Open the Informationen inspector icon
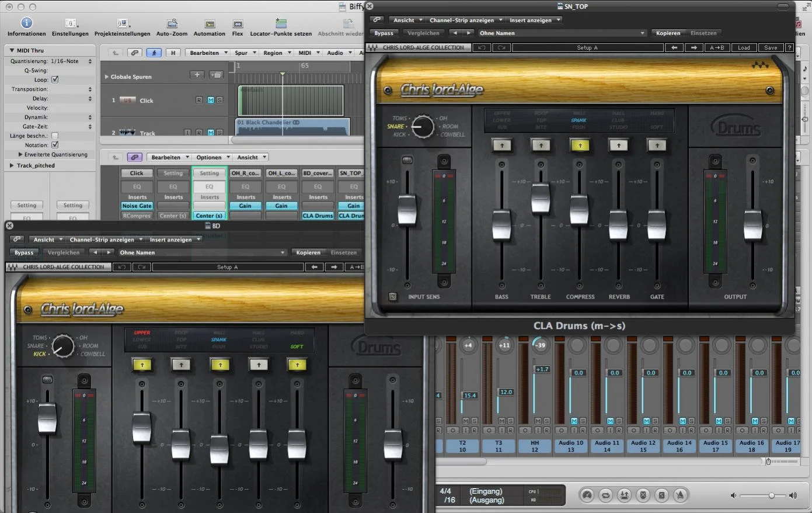The height and width of the screenshot is (513, 812). tap(26, 23)
